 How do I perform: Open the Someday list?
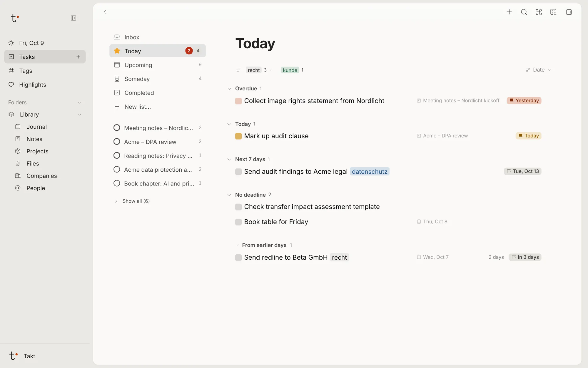click(158, 79)
